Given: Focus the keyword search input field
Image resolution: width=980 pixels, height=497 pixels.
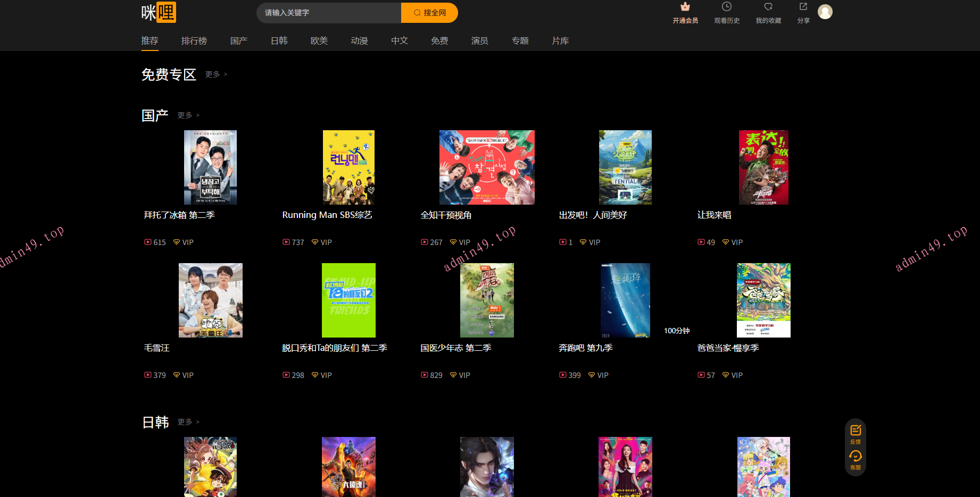Looking at the screenshot, I should click(x=330, y=13).
